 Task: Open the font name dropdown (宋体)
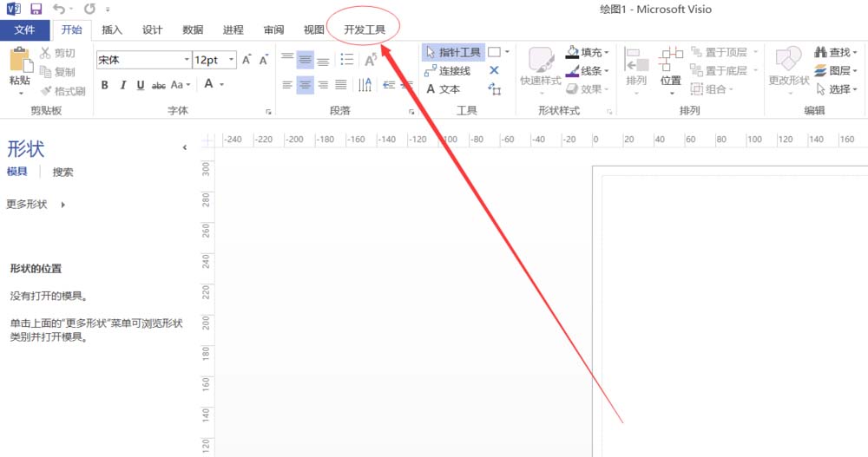point(187,59)
